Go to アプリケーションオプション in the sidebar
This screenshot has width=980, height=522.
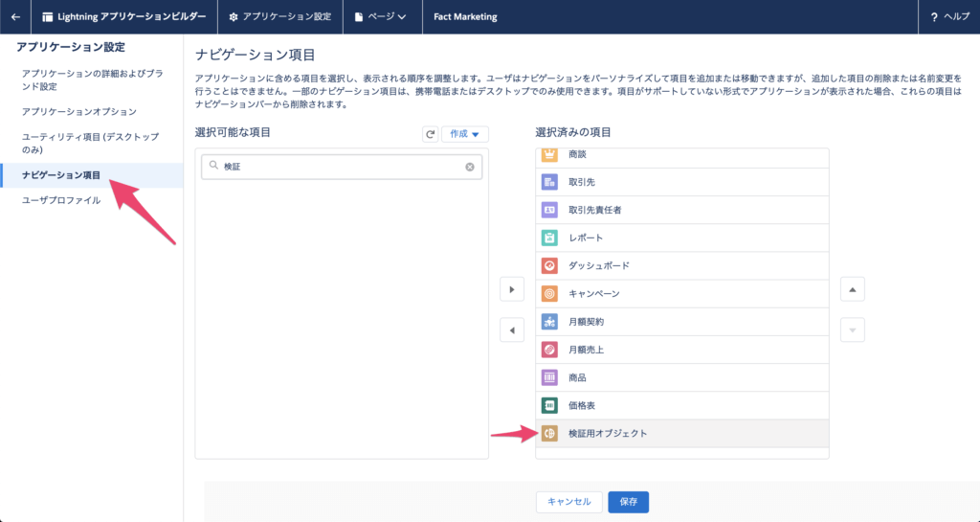[x=85, y=112]
